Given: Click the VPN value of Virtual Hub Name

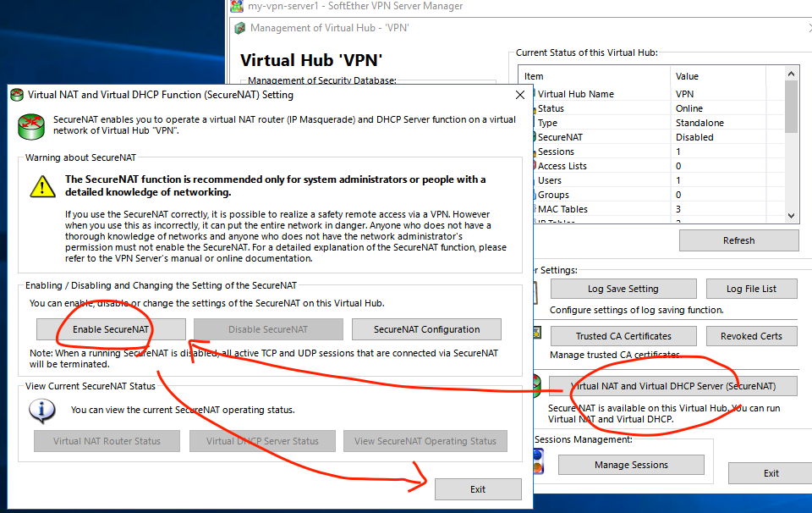Looking at the screenshot, I should (x=684, y=94).
